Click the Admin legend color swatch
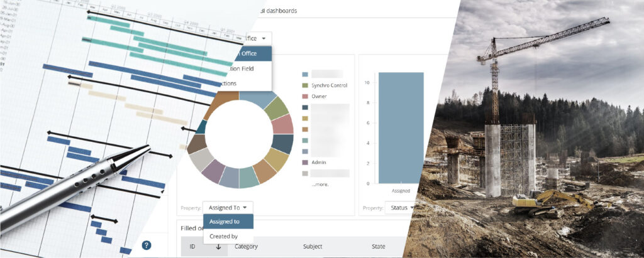644x258 pixels. [305, 163]
